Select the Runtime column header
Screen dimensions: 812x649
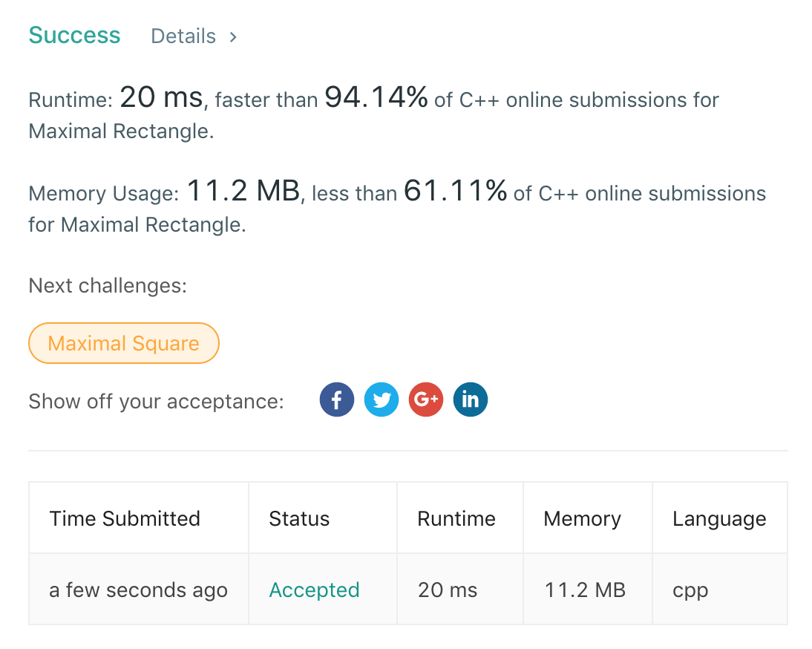coord(456,518)
